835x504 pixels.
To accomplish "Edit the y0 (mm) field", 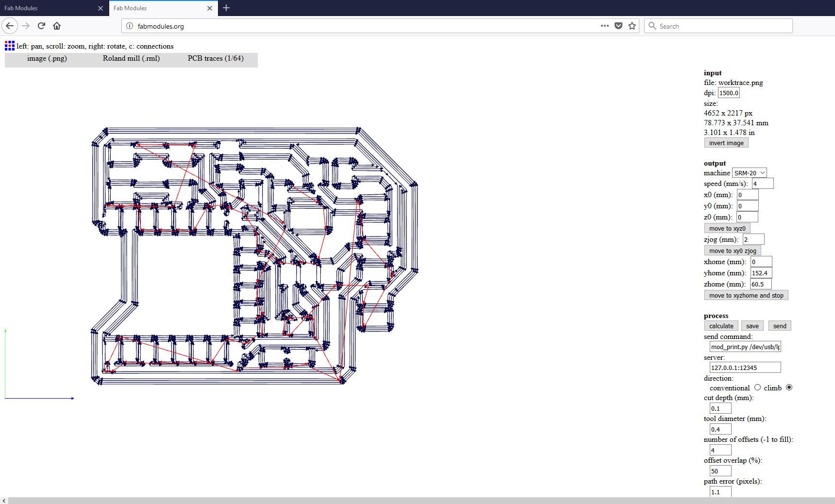I will click(748, 206).
